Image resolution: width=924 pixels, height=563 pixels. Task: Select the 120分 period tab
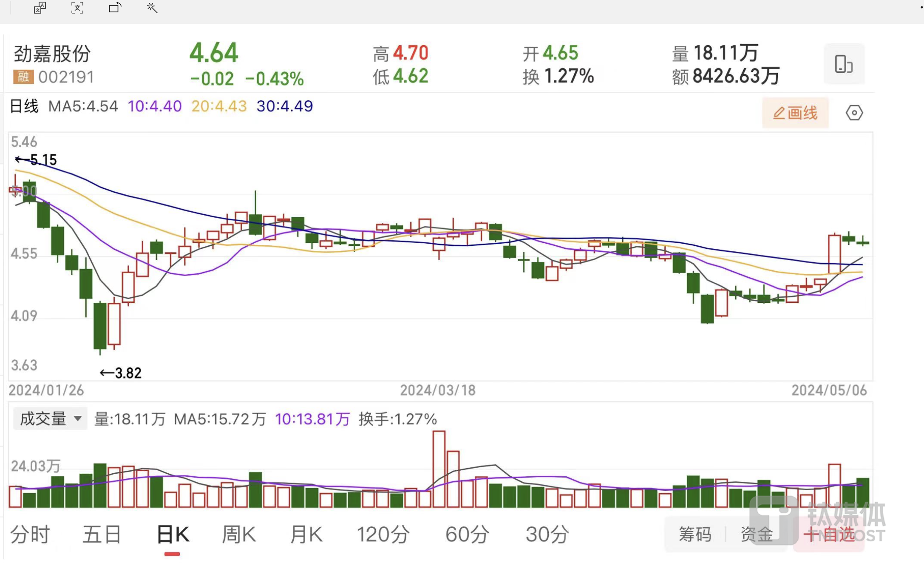pos(383,534)
